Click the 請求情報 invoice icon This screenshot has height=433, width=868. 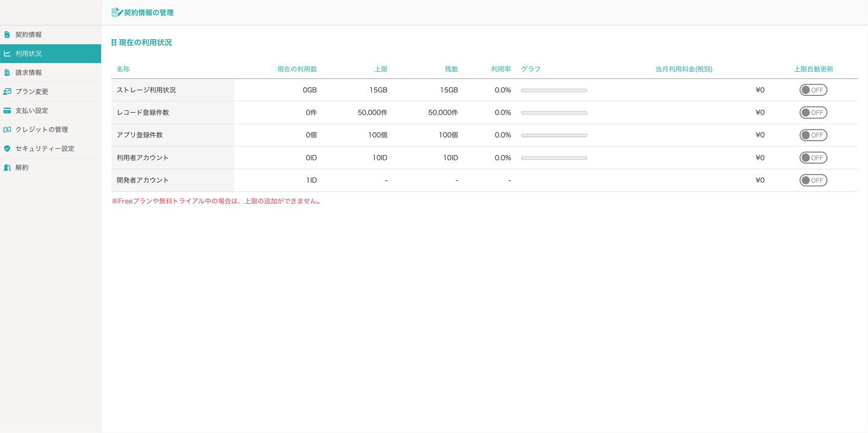click(x=7, y=73)
